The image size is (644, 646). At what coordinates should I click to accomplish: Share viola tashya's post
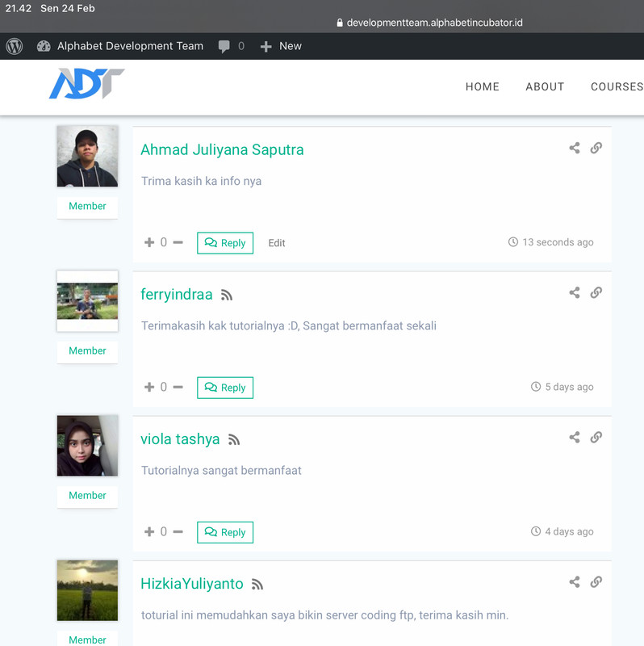pos(575,437)
